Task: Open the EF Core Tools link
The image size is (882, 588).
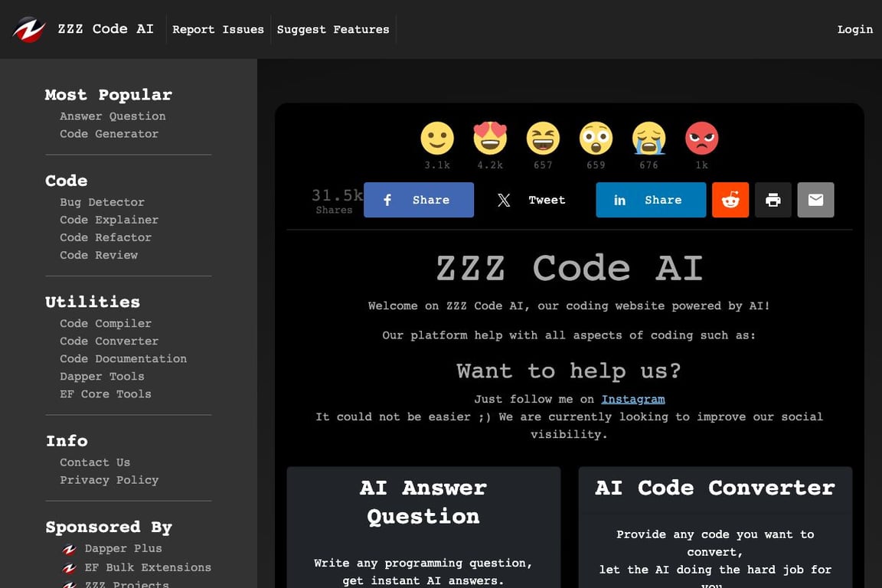Action: [x=106, y=394]
